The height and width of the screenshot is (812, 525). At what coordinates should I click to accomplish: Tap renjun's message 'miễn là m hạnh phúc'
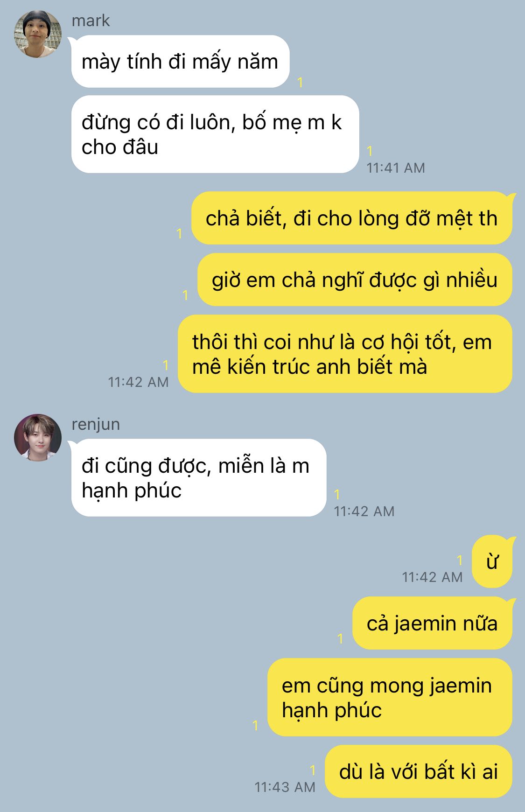[199, 478]
